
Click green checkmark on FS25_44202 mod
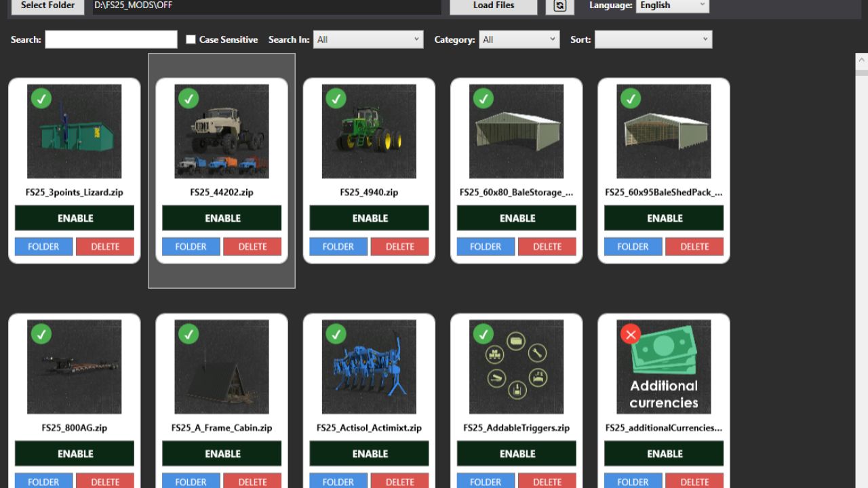coord(189,98)
